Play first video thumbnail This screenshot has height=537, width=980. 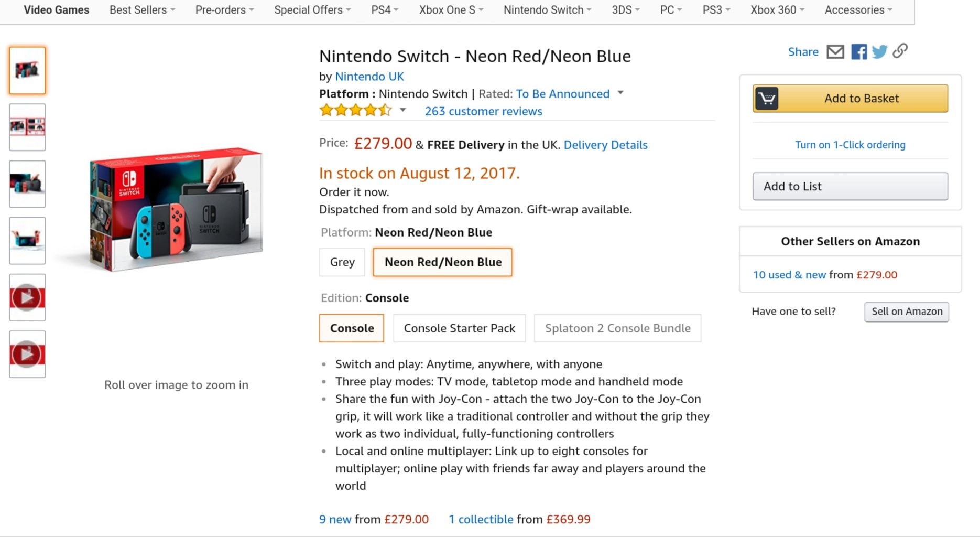tap(27, 297)
